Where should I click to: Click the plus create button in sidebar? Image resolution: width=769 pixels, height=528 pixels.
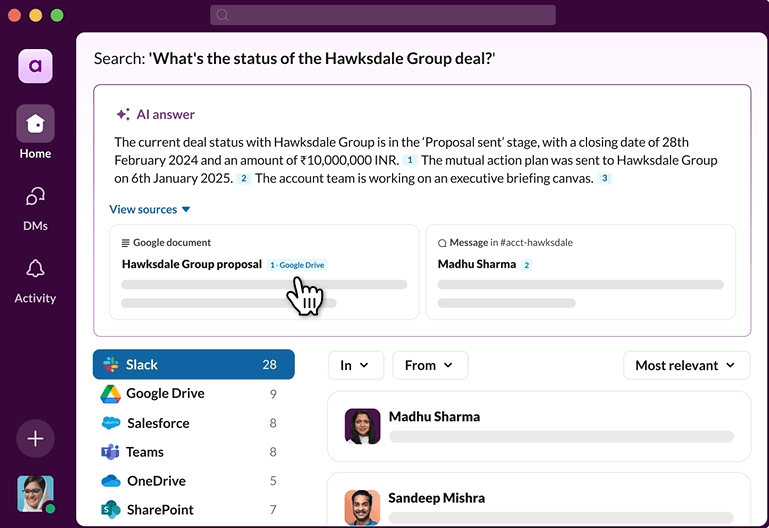pos(35,438)
